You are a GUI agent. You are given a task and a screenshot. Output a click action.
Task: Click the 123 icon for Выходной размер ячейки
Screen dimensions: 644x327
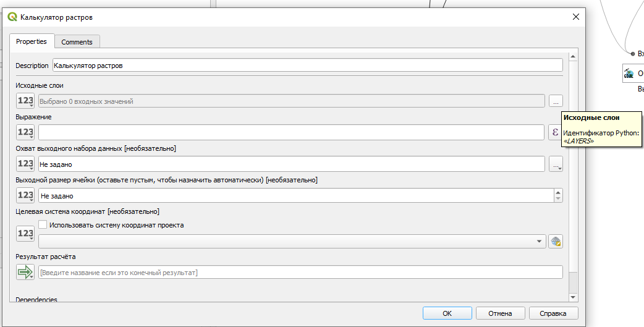coord(25,195)
